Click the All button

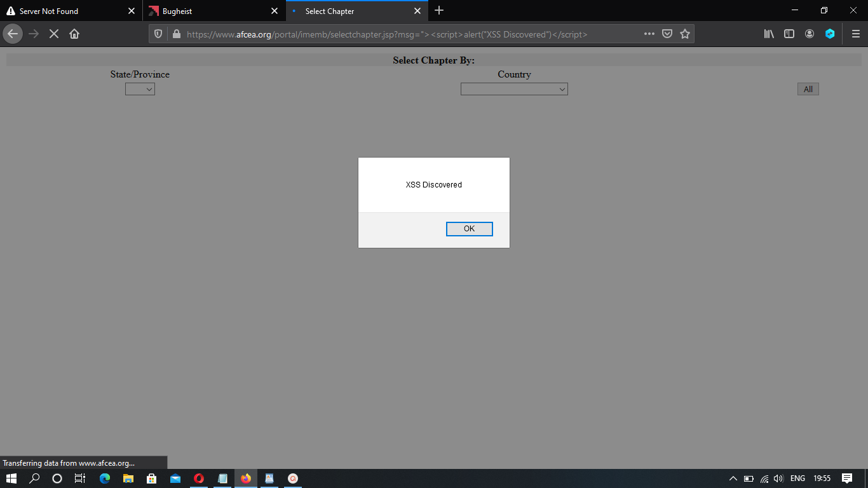click(808, 90)
